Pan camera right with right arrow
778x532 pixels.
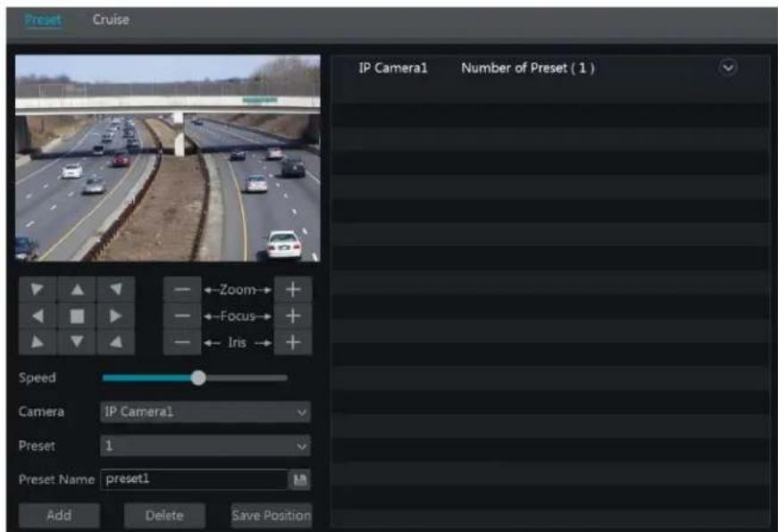115,316
